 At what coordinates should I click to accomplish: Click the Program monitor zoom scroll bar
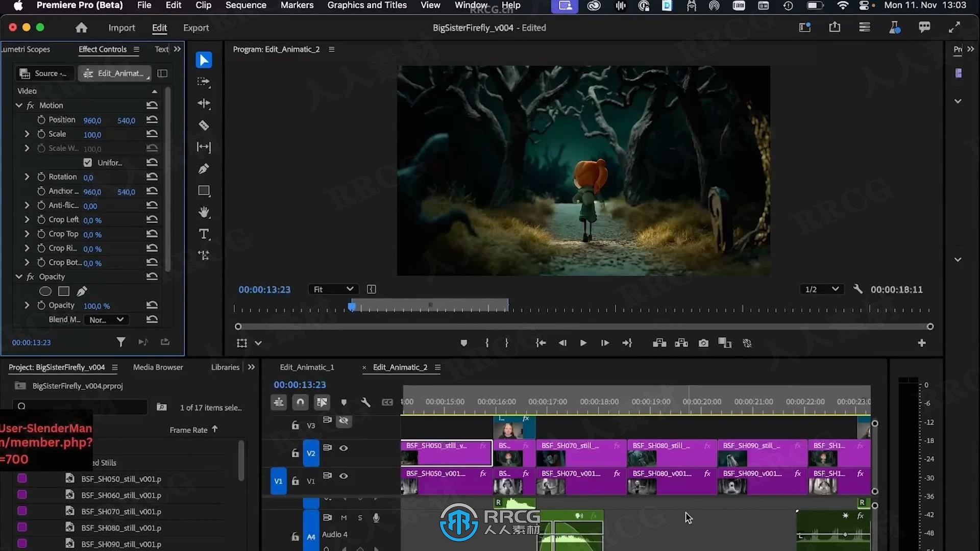coord(584,327)
